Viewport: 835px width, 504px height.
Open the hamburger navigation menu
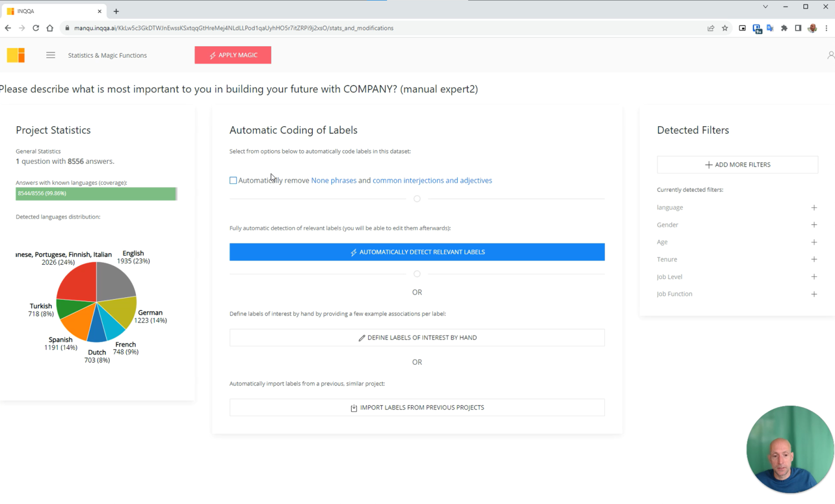[51, 55]
